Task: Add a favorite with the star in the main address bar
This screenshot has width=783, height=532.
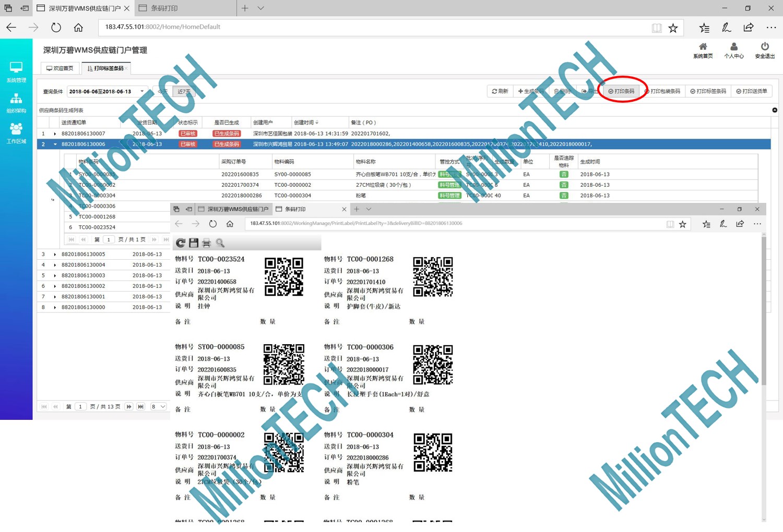Action: click(x=673, y=28)
